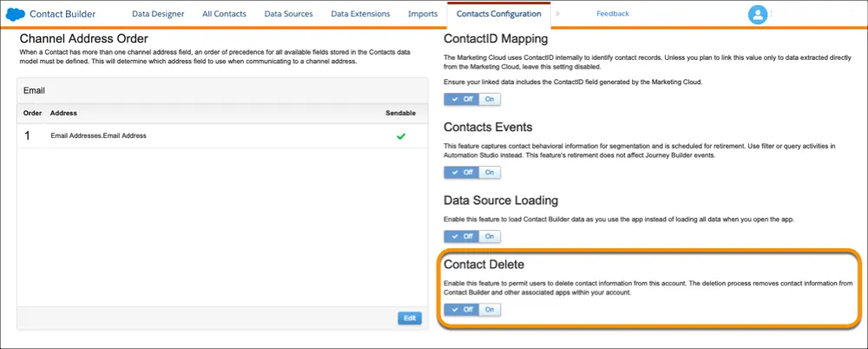Open the user profile avatar

pos(757,15)
